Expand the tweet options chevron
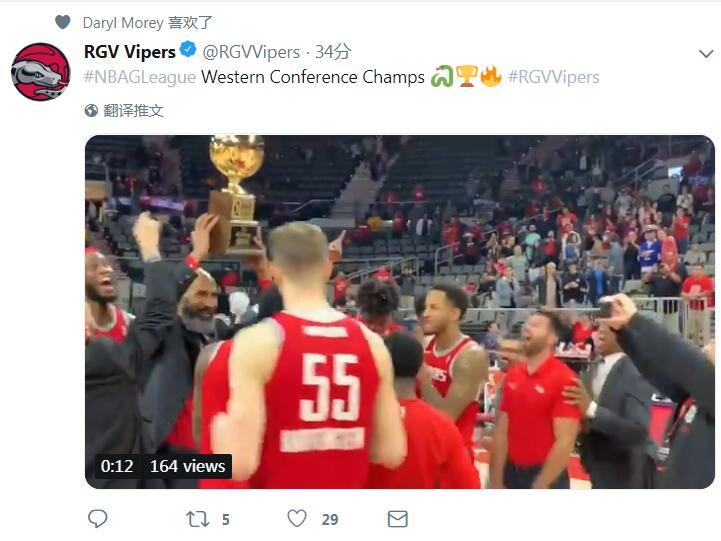 pos(706,54)
